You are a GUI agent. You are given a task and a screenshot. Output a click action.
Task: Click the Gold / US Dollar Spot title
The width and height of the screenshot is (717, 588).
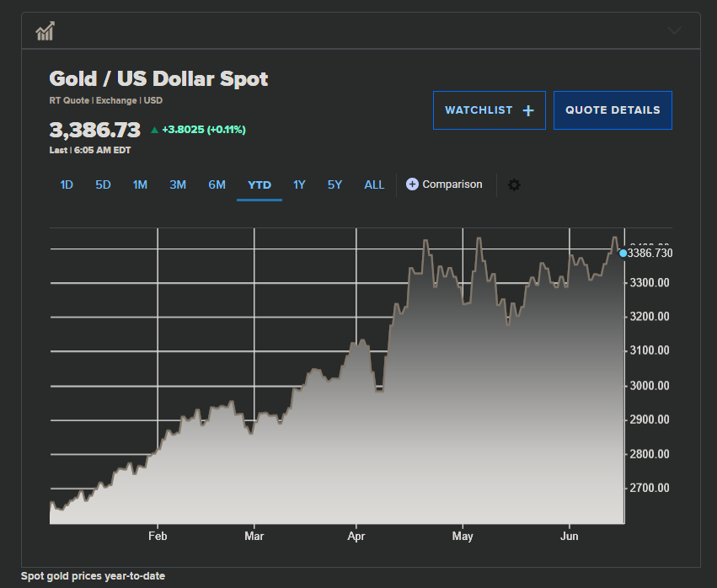coord(158,79)
